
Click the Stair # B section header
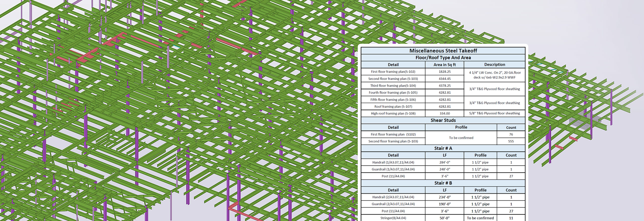tap(443, 183)
